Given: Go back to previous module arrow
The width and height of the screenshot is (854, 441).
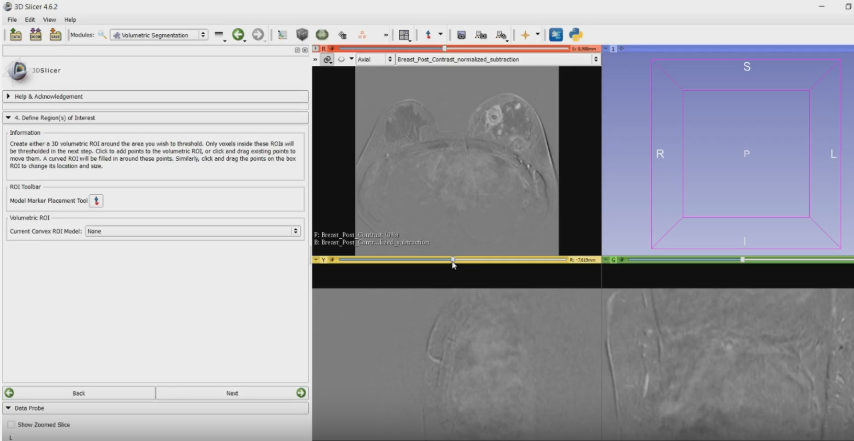Looking at the screenshot, I should click(x=238, y=34).
